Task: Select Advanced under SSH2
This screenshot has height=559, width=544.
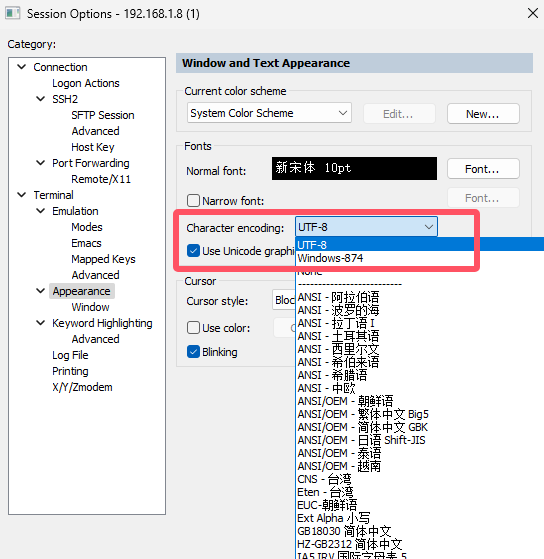Action: click(95, 131)
